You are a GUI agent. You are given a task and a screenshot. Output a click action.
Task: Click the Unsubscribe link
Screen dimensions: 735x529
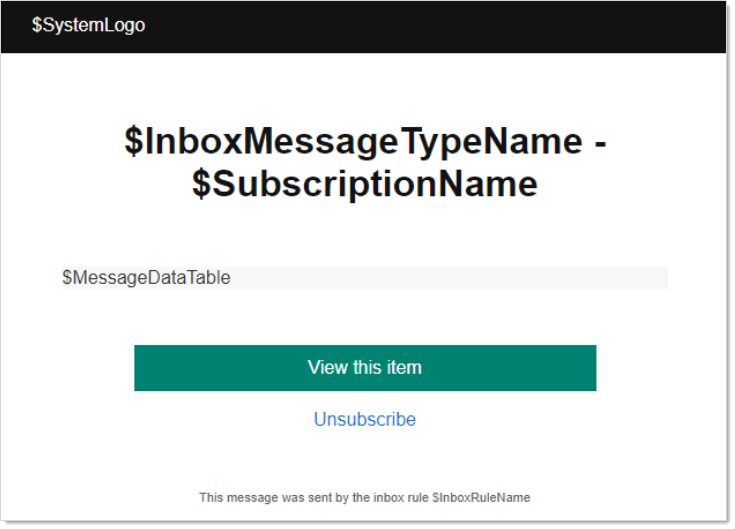click(x=365, y=419)
